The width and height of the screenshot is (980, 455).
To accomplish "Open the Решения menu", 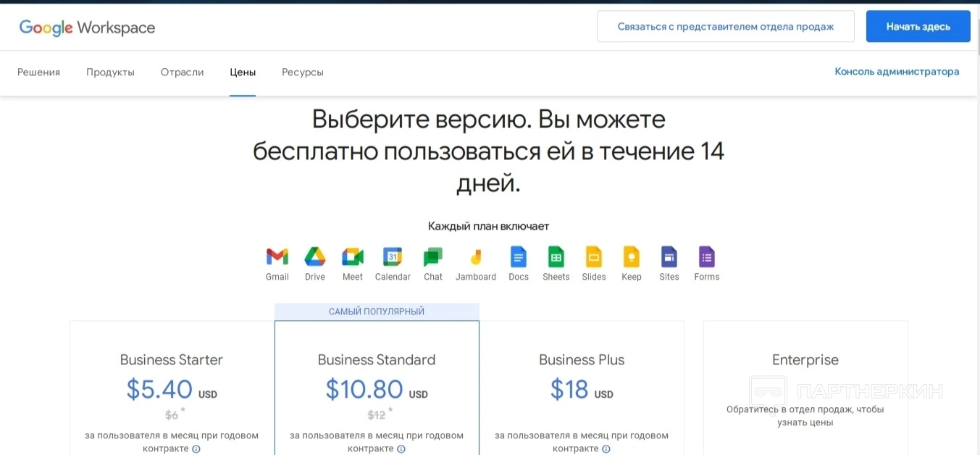I will (39, 72).
